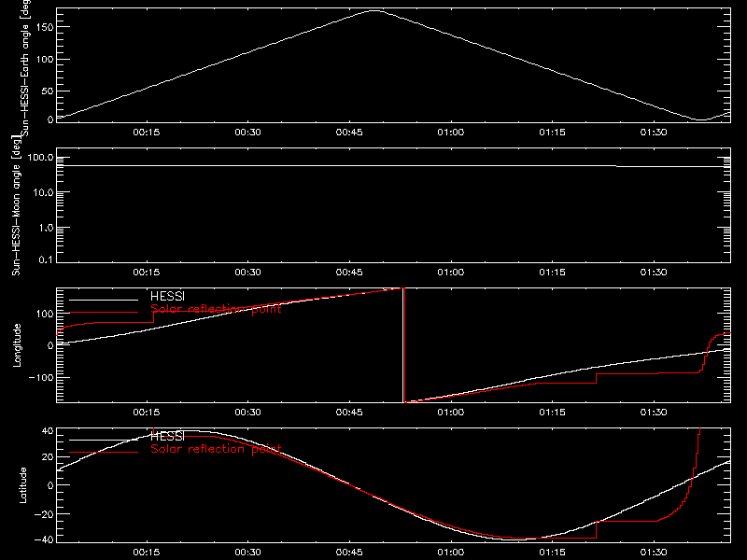The width and height of the screenshot is (747, 560).
Task: Click the Longitude axis title
Action: (x=17, y=345)
